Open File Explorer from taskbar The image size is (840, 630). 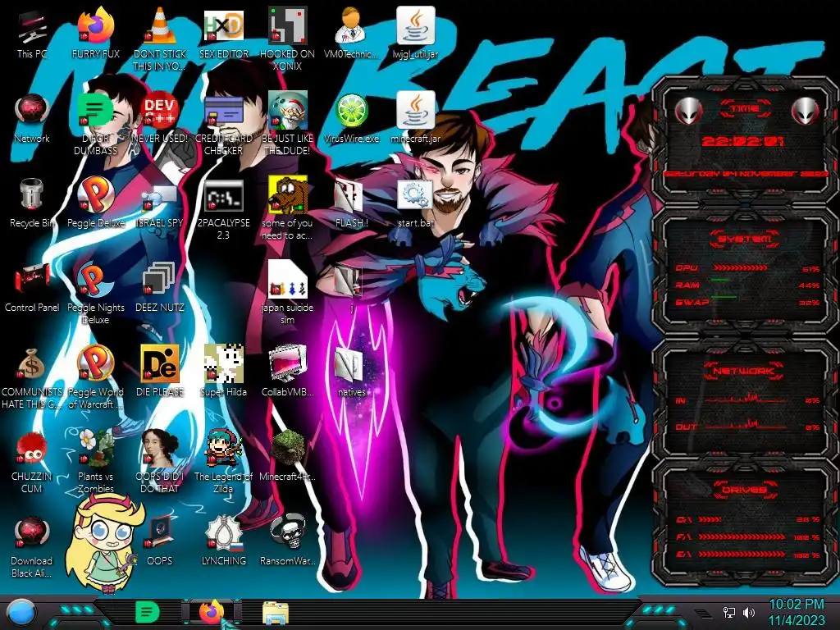pyautogui.click(x=276, y=612)
